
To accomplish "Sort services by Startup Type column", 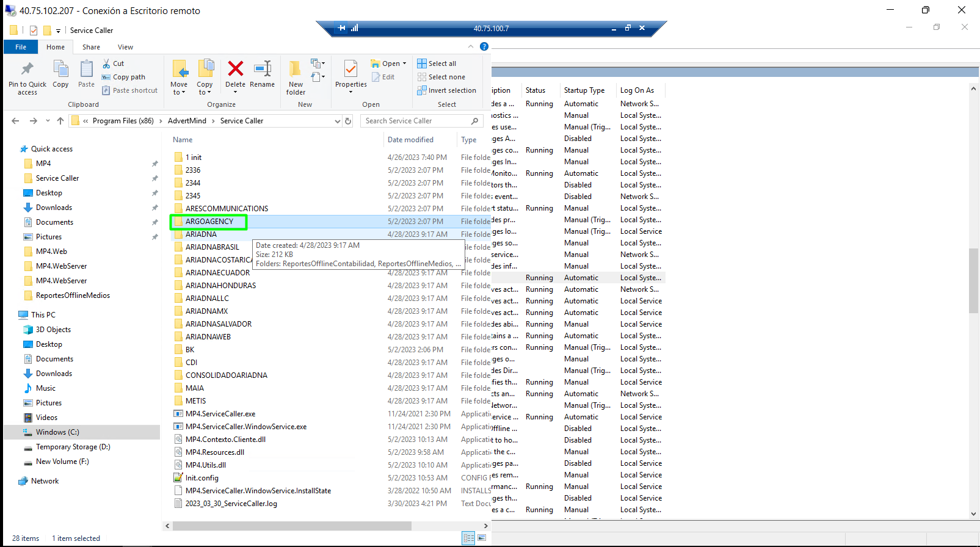I will click(584, 90).
